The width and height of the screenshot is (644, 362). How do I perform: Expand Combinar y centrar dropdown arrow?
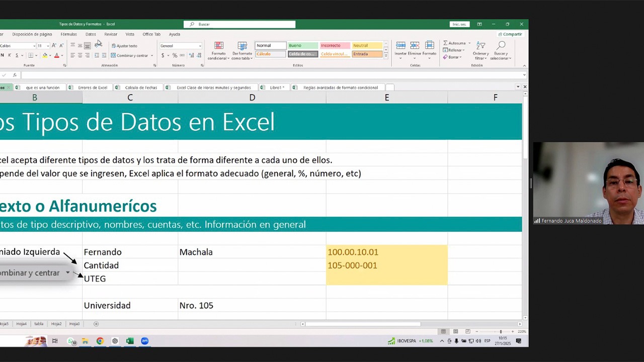point(152,55)
